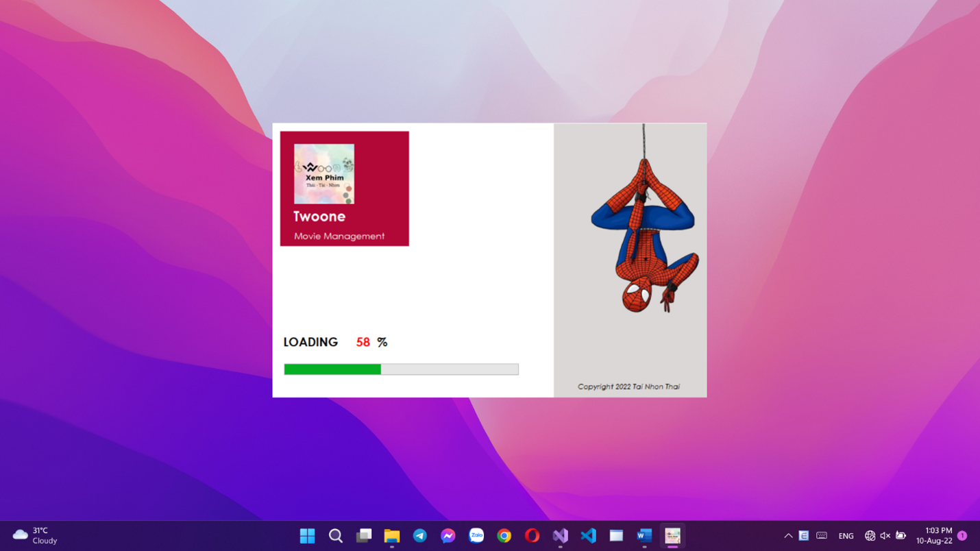Open the touch keyboard tray icon

pyautogui.click(x=822, y=536)
